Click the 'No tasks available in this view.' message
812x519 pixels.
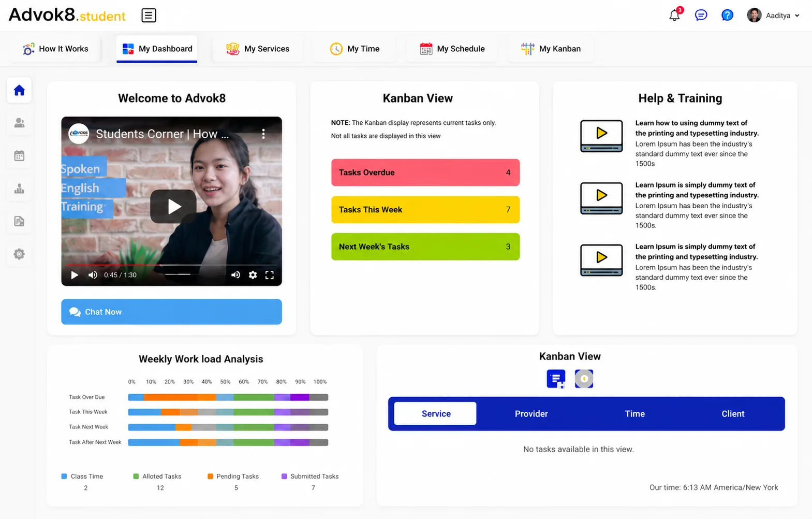pos(578,449)
